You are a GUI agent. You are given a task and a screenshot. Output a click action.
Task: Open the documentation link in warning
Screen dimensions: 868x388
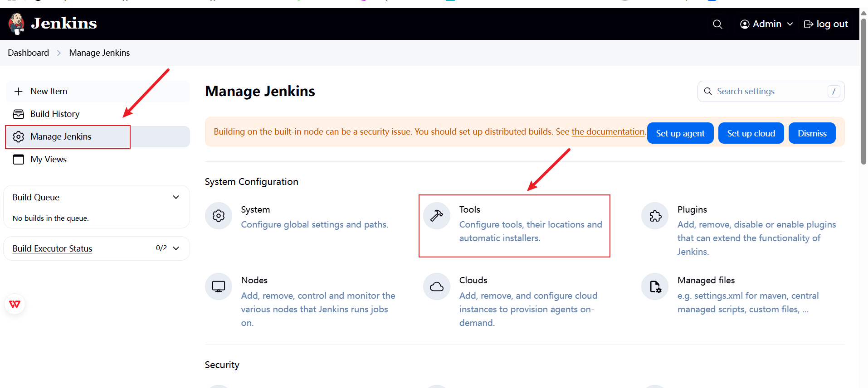[x=608, y=131]
